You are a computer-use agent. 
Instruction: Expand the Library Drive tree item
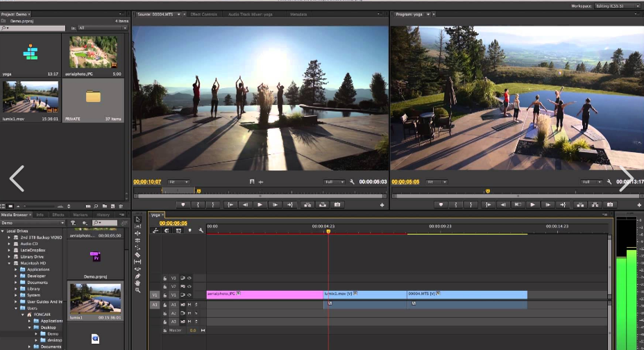click(10, 256)
